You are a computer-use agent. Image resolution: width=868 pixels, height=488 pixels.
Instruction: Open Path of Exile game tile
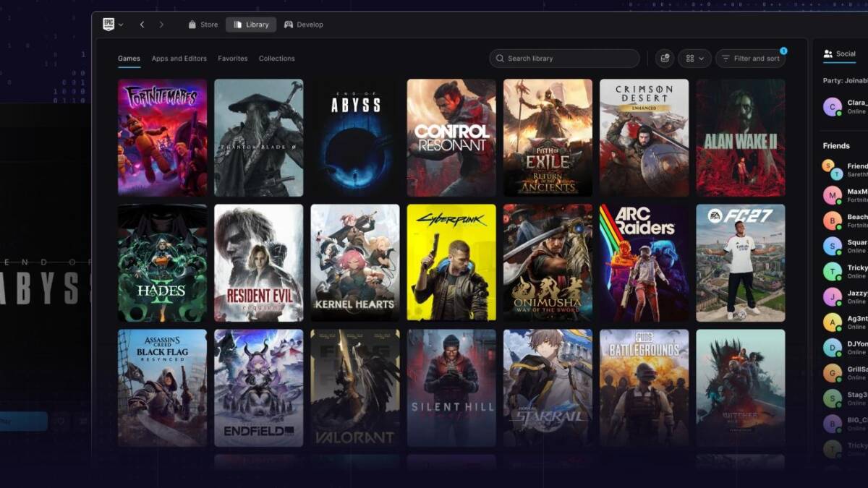[x=548, y=137]
